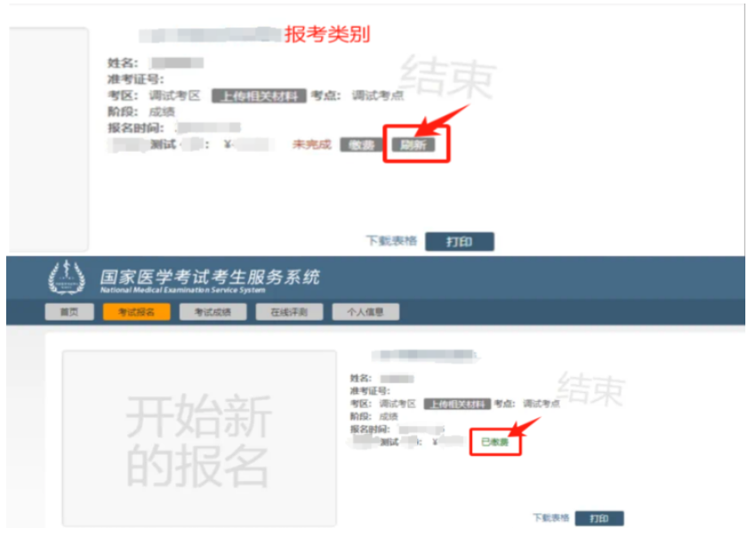Start a new registration via 开始新的报名 panel
This screenshot has height=537, width=756.
[x=199, y=438]
